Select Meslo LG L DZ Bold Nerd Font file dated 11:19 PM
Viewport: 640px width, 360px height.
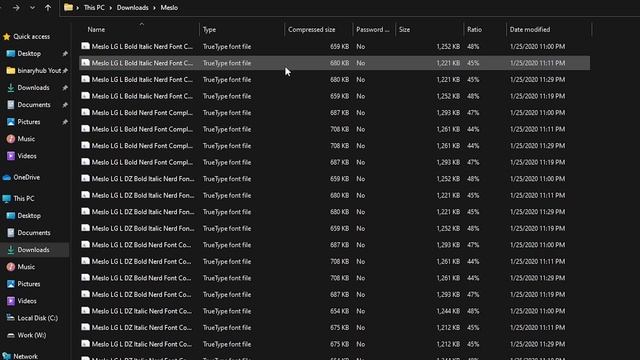[334, 295]
